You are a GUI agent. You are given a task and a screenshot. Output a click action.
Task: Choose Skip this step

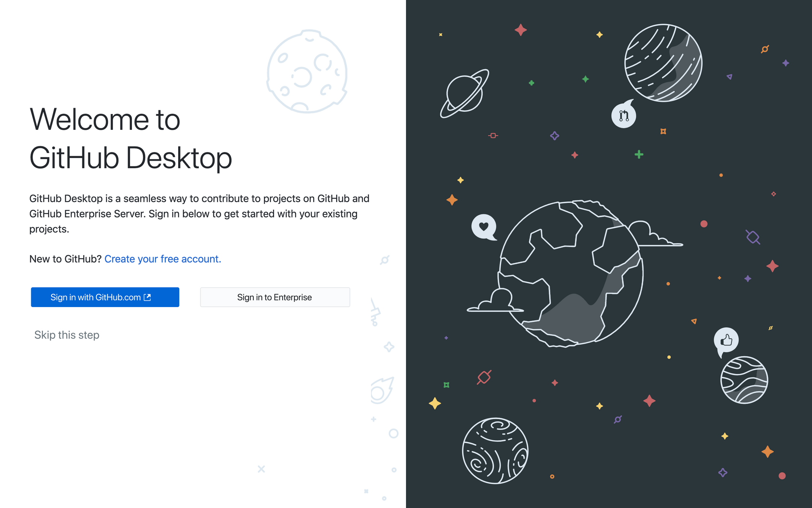tap(67, 335)
